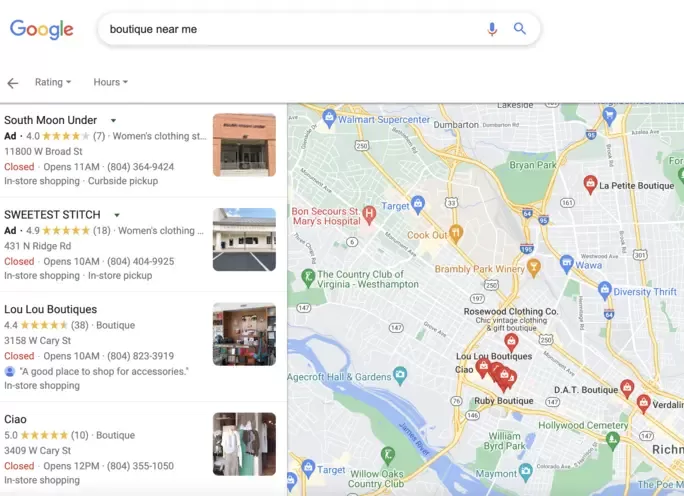This screenshot has width=684, height=496.
Task: Select the Target pin near Bon Secours
Action: click(x=418, y=205)
